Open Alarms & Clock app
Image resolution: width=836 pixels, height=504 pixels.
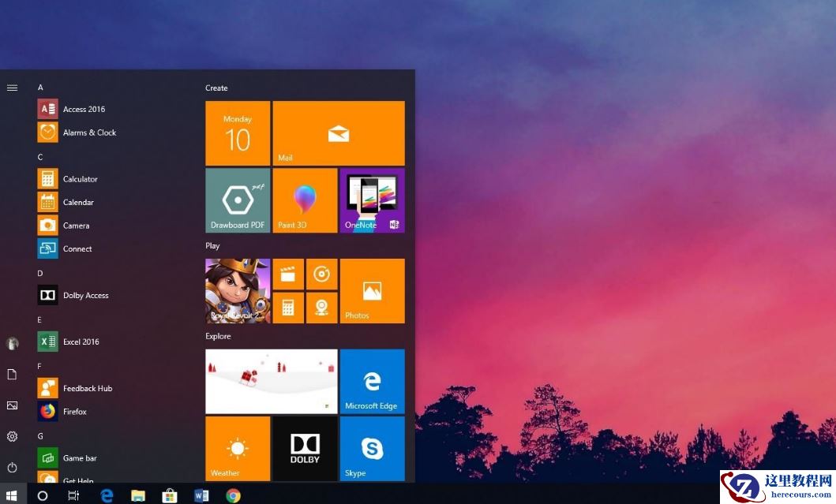pos(89,132)
